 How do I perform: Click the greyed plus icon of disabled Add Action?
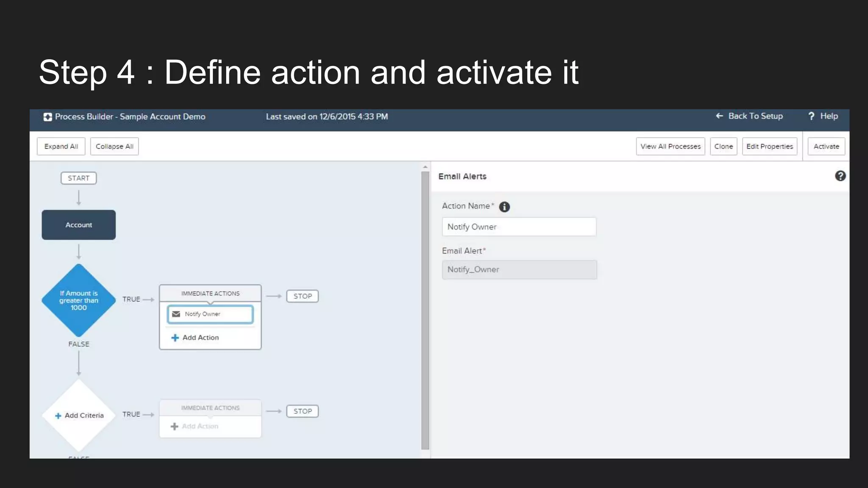point(174,426)
